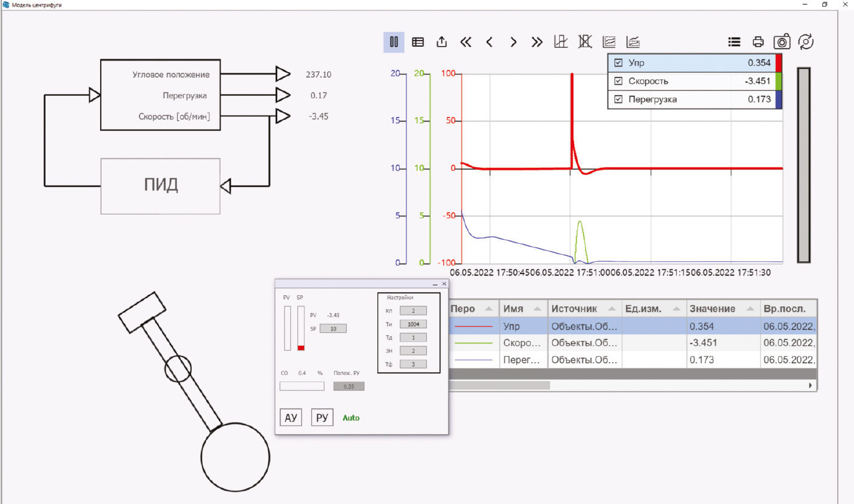Enable the chart cursor tool icon
The height and width of the screenshot is (504, 854).
[x=561, y=42]
